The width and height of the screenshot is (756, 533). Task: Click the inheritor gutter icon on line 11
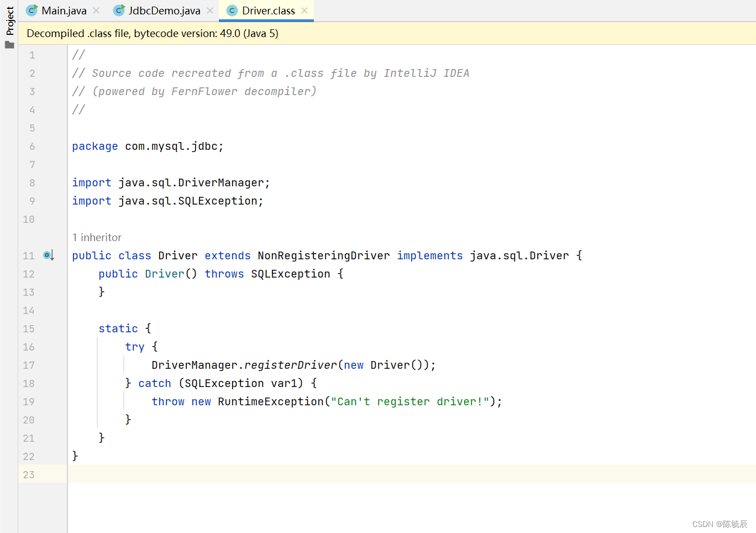pos(49,255)
